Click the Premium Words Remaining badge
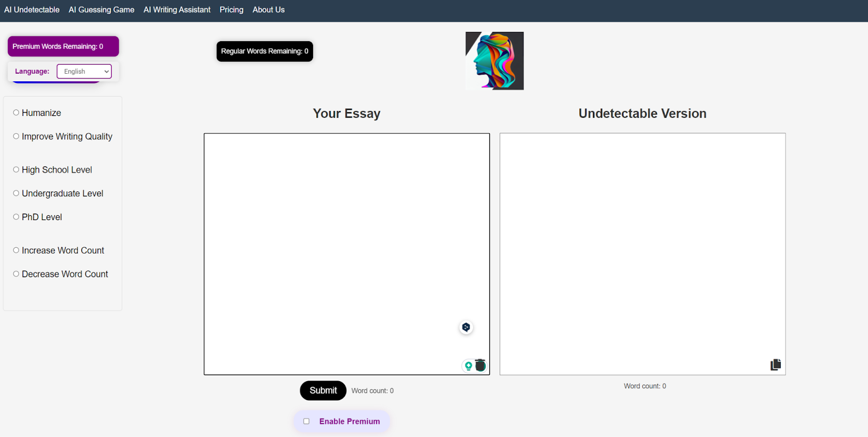868x437 pixels. pos(63,46)
